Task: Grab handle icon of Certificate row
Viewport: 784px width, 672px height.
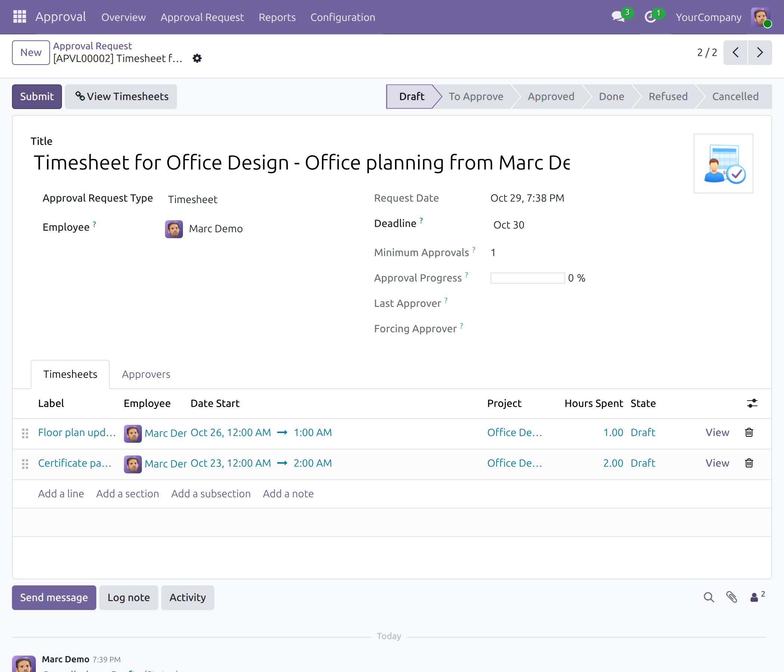Action: click(x=25, y=464)
